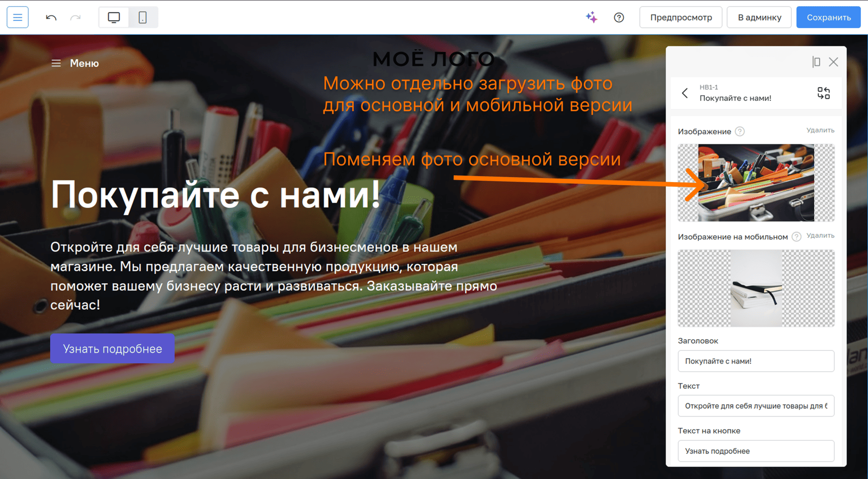Edit the Текст на кнопке field
The image size is (868, 479).
click(x=756, y=451)
